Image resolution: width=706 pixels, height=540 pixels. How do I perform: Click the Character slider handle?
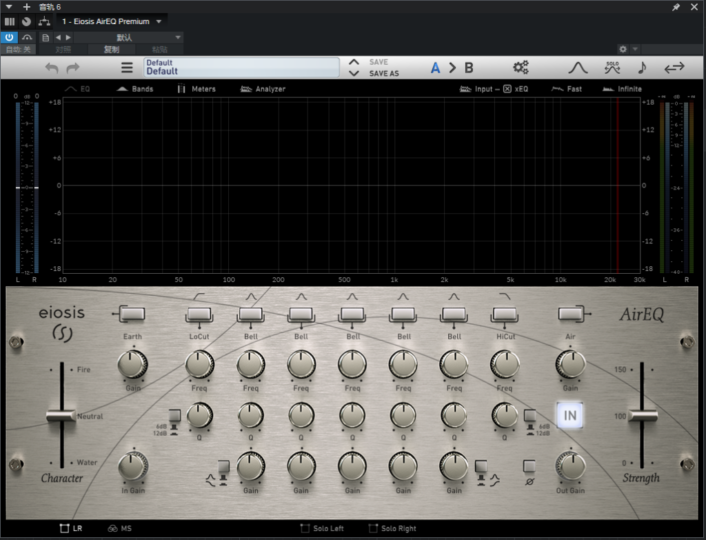[61, 416]
